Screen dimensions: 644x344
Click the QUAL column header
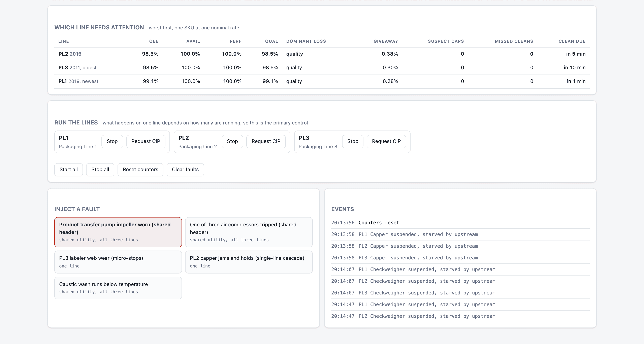[271, 41]
